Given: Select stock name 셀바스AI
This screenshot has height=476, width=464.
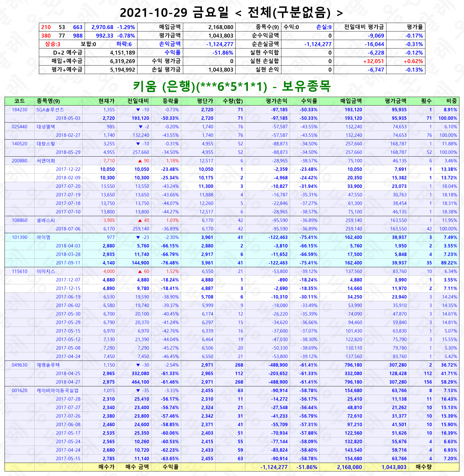Looking at the screenshot, I should click(x=46, y=220).
